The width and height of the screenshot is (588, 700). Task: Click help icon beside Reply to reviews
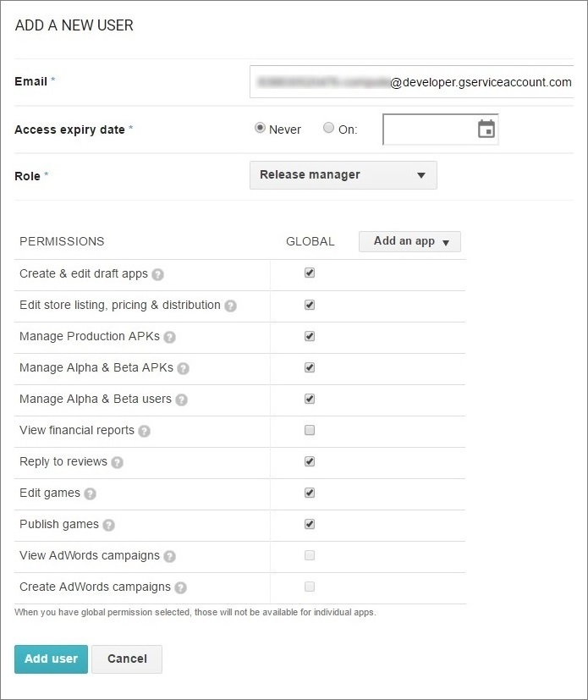coord(118,462)
